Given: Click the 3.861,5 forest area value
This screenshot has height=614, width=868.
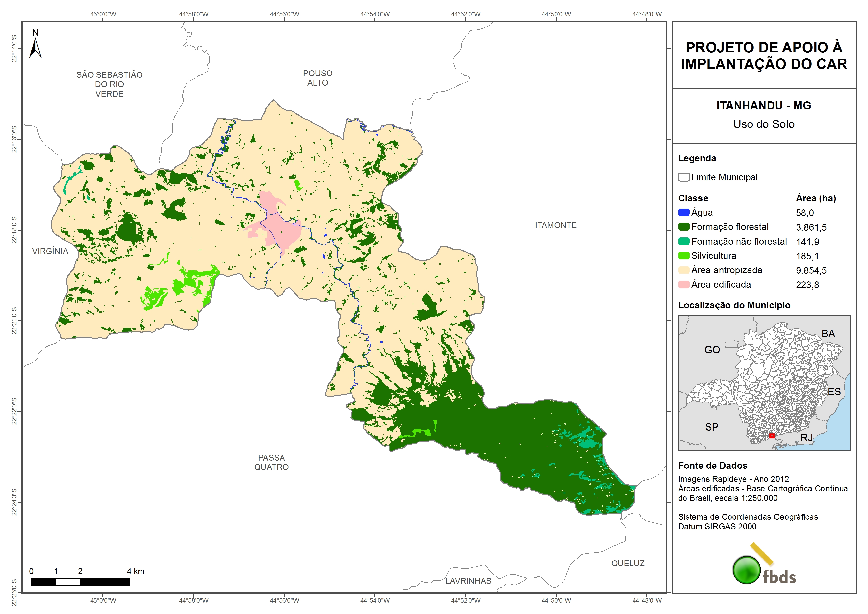Looking at the screenshot, I should tap(811, 227).
